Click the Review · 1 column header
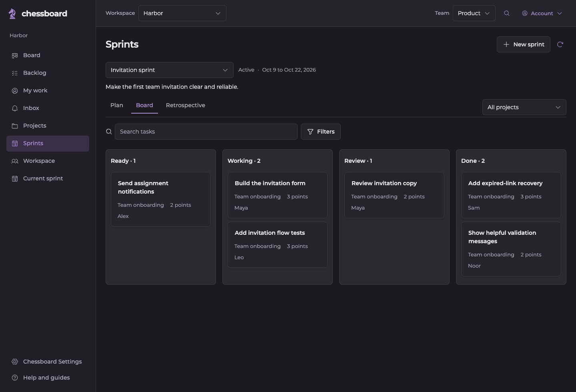This screenshot has height=392, width=576. pyautogui.click(x=358, y=161)
